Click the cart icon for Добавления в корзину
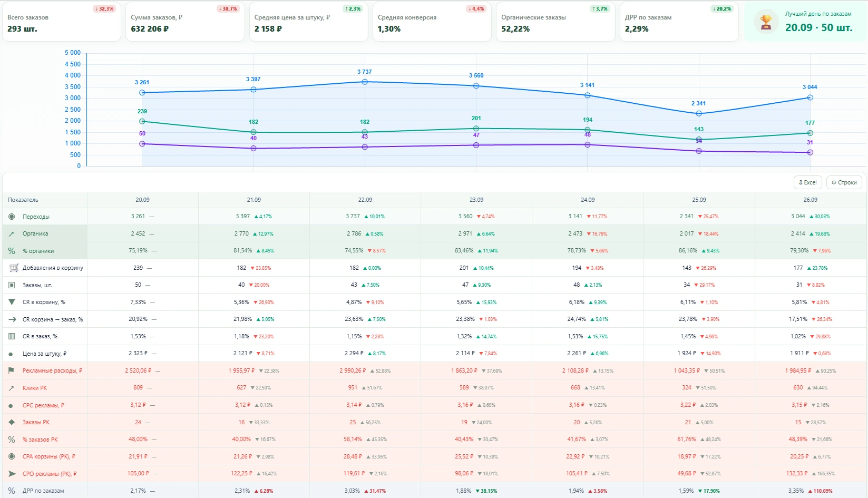The height and width of the screenshot is (498, 868). tap(14, 268)
